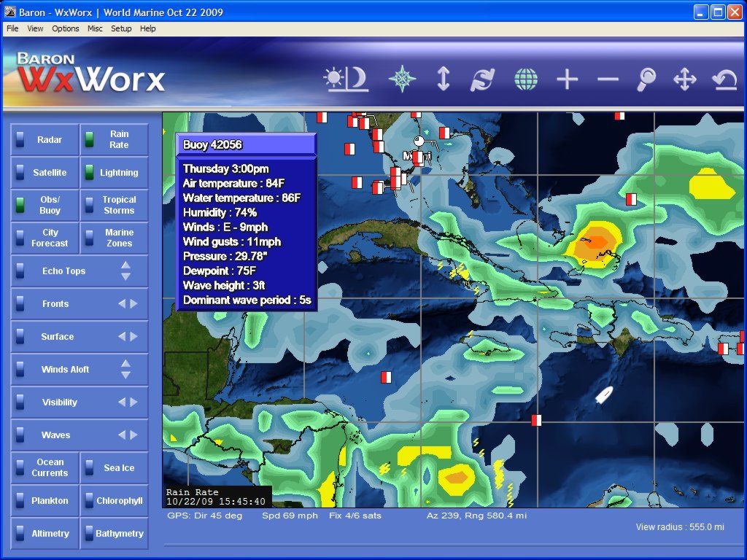The width and height of the screenshot is (747, 560).
Task: Click the compass rose icon
Action: [402, 79]
